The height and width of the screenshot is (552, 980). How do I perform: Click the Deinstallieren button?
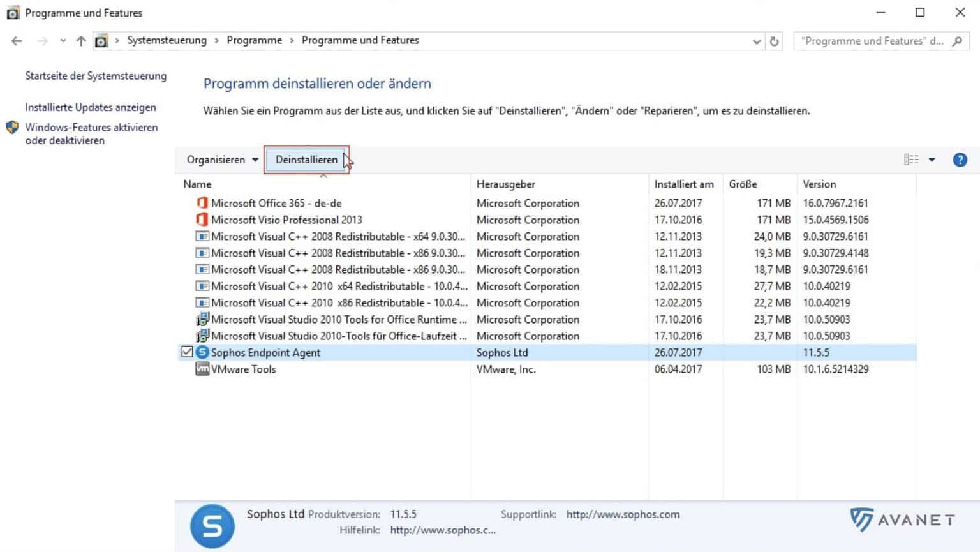tap(307, 160)
